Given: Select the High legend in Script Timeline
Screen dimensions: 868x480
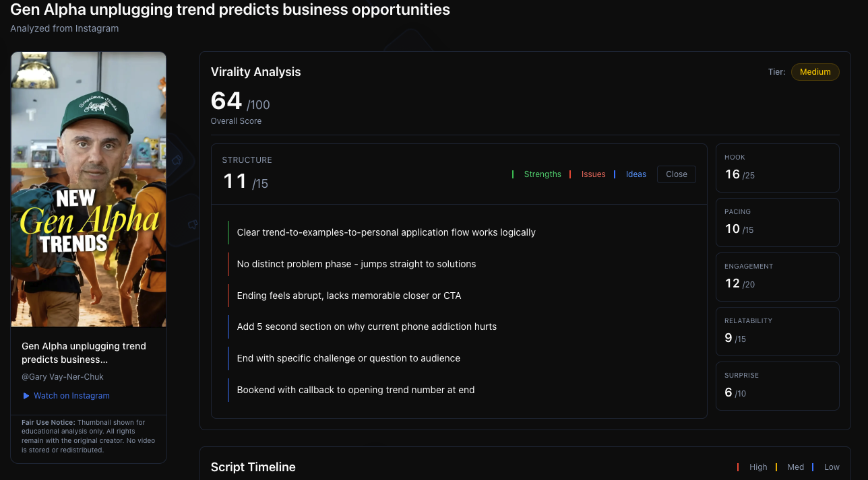Looking at the screenshot, I should tap(757, 467).
